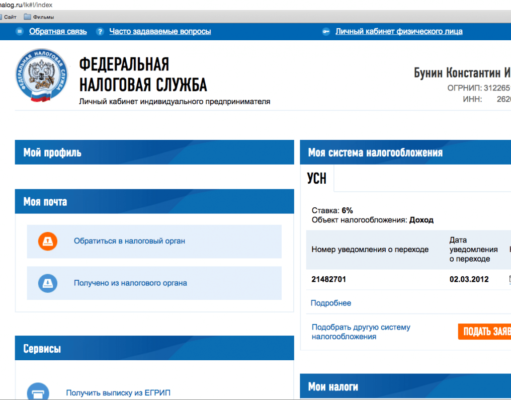Open the Подробнее link under УСН
The height and width of the screenshot is (400, 511).
[331, 303]
